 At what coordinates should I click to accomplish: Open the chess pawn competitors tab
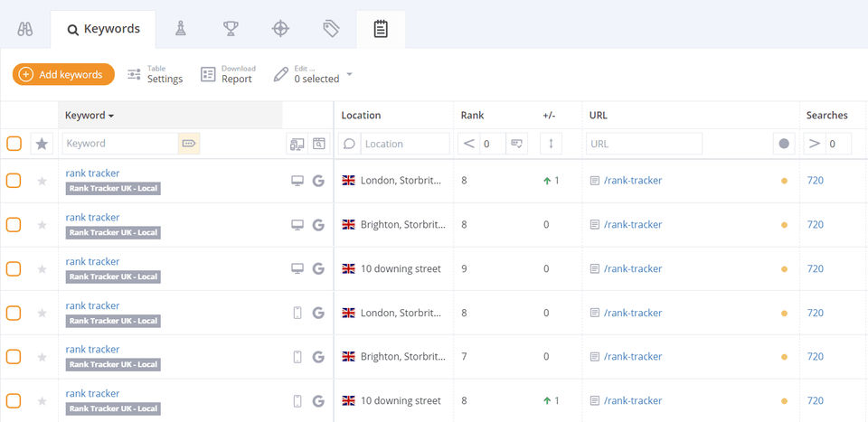[181, 29]
